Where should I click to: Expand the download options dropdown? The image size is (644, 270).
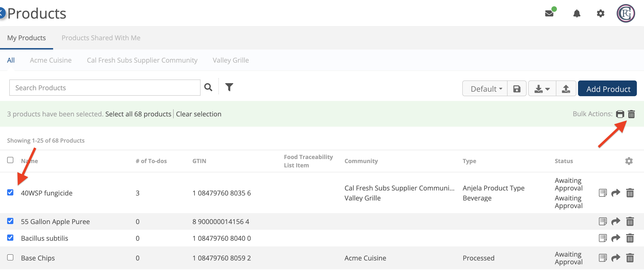pyautogui.click(x=542, y=89)
